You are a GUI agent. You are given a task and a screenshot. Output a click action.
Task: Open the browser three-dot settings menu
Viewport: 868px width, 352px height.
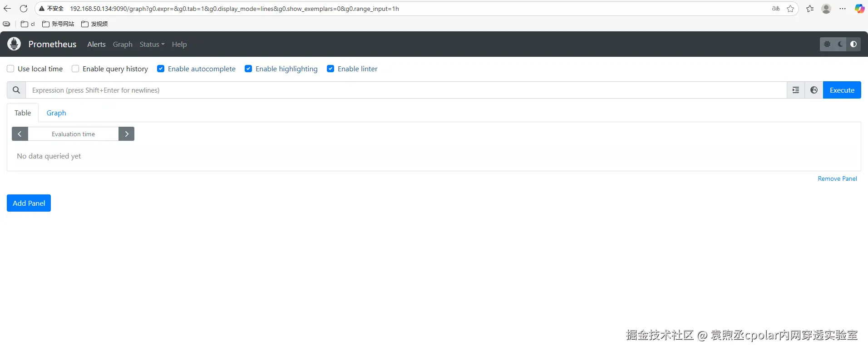(843, 9)
